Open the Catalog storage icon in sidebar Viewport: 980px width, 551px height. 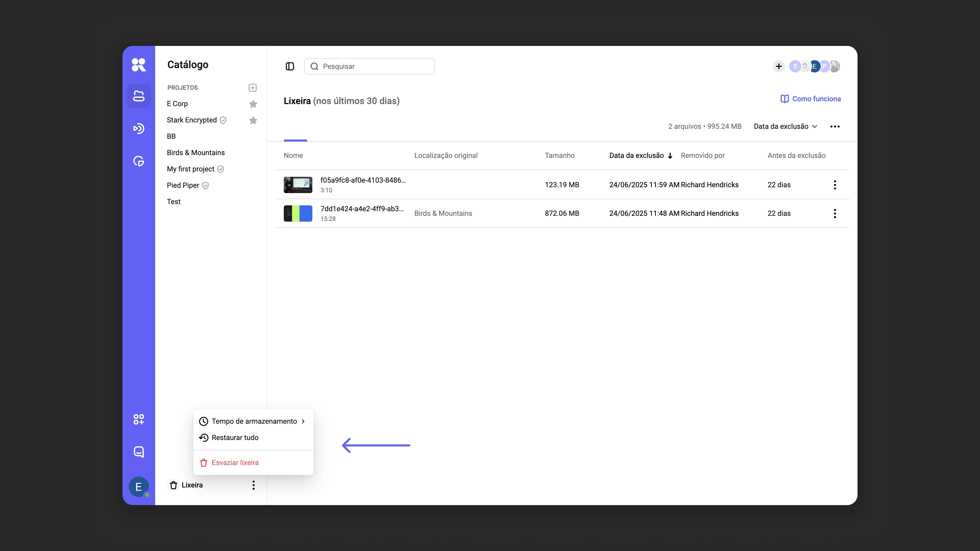(139, 96)
